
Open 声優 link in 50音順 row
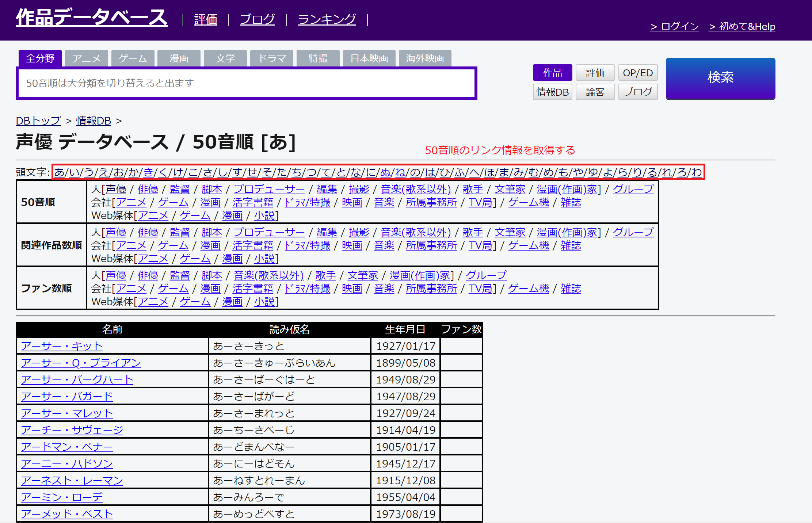(x=116, y=189)
